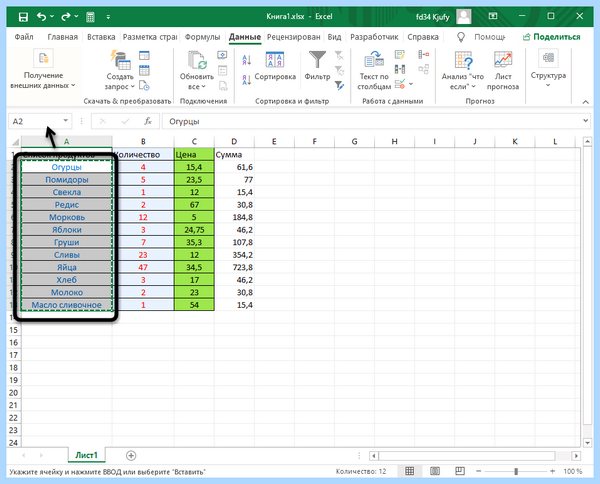Sort ascending A to Я
Screen dimensions: 600x484
(x=247, y=60)
